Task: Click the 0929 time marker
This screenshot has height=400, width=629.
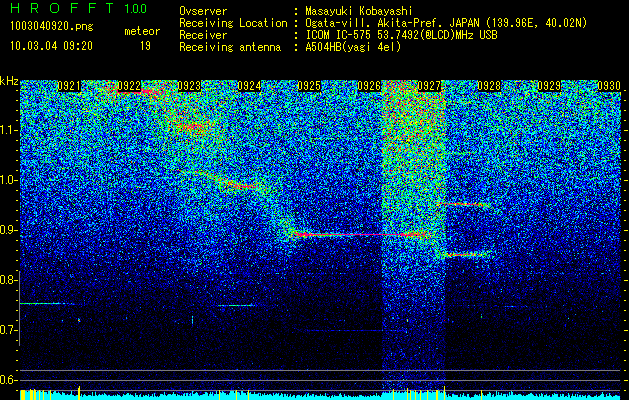Action: click(549, 86)
